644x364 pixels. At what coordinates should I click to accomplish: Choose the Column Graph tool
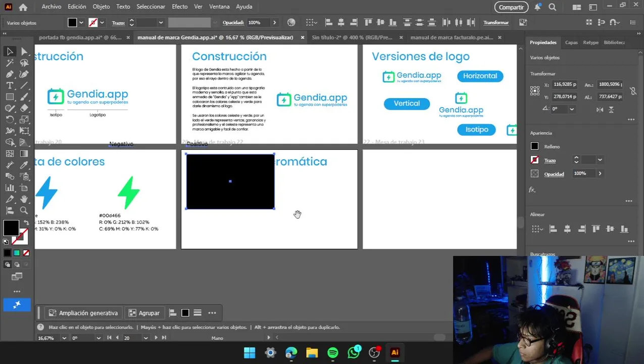(10, 188)
